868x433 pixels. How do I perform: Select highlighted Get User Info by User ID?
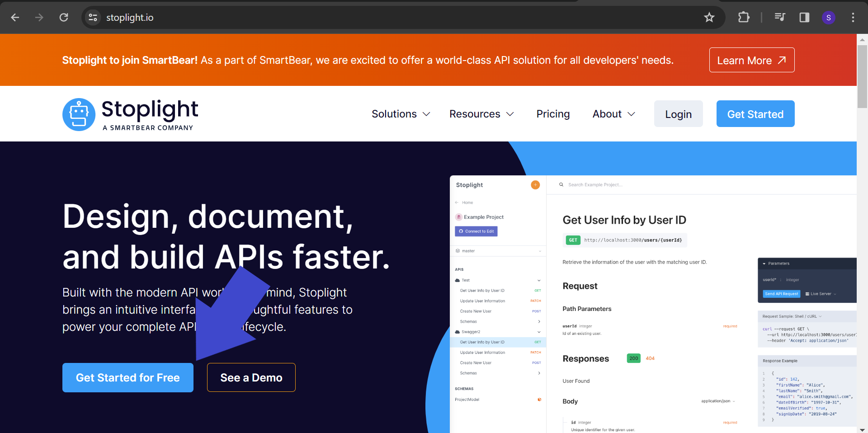498,342
